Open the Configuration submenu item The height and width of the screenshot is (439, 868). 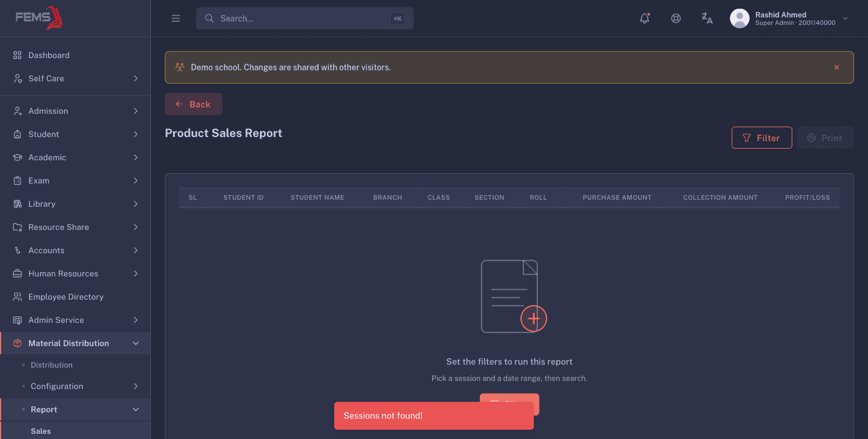tap(75, 386)
